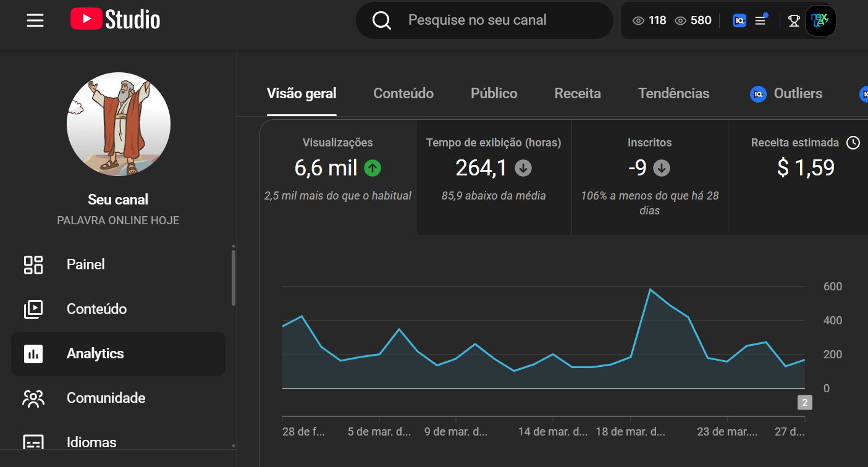Select the Tempo de exibição (horas) card
The image size is (868, 467).
494,177
